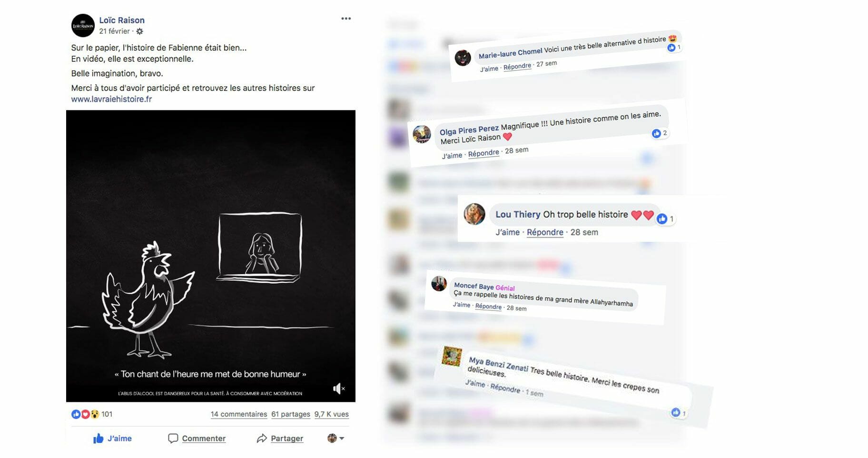Click the Loïc Raison page avatar
The image size is (868, 458).
(83, 26)
